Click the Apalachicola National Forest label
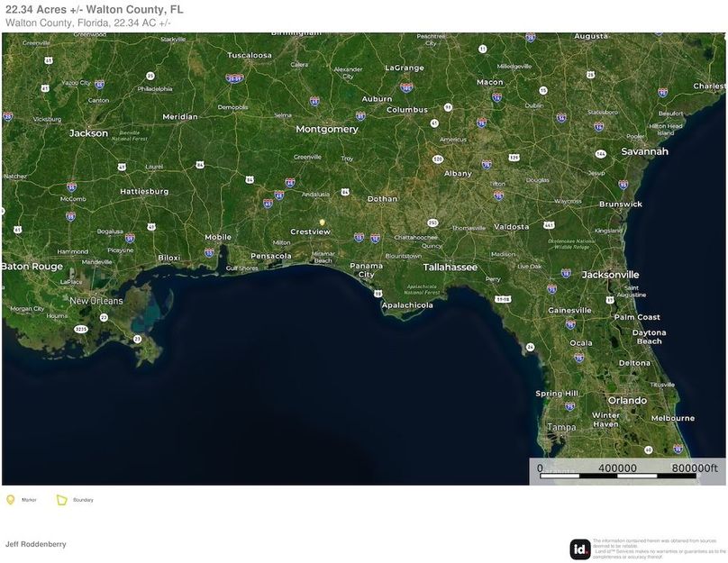The image size is (728, 563). [x=422, y=290]
